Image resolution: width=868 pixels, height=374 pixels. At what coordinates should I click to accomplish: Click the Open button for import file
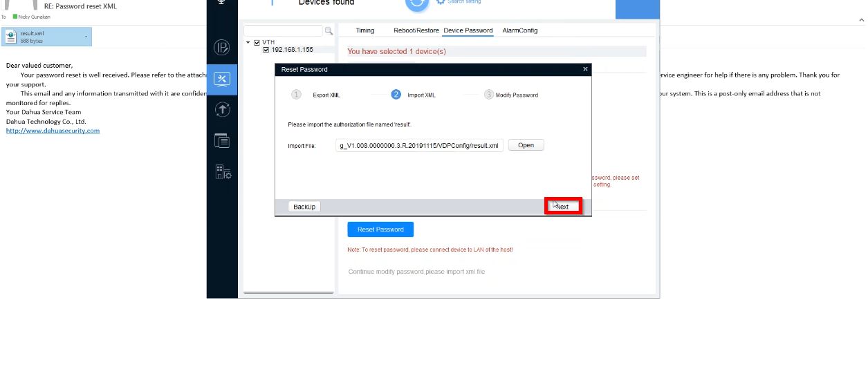[526, 145]
